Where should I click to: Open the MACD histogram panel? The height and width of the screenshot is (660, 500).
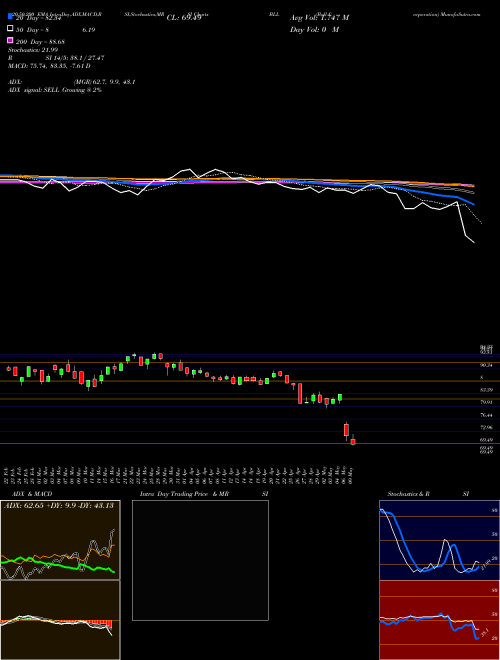[x=60, y=620]
